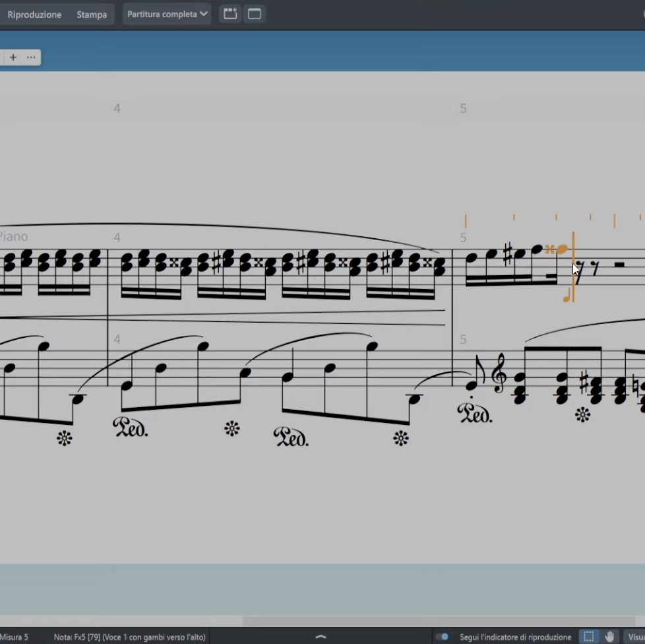645x644 pixels.
Task: Select the marquee selection tool
Action: [588, 637]
